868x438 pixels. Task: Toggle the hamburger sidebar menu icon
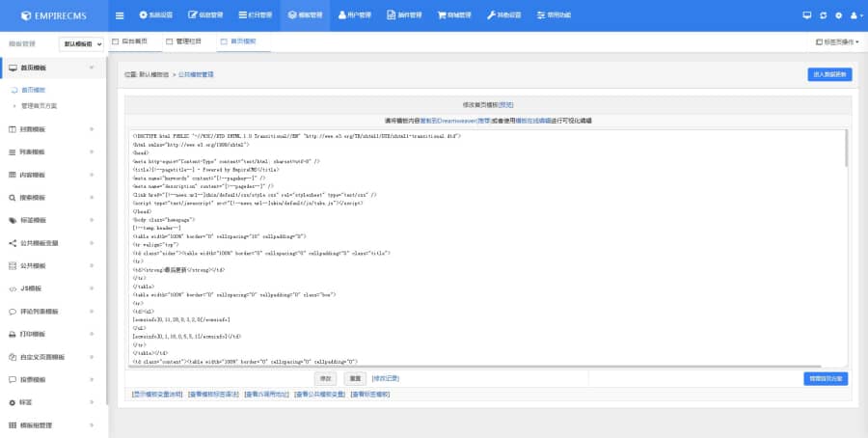tap(120, 15)
